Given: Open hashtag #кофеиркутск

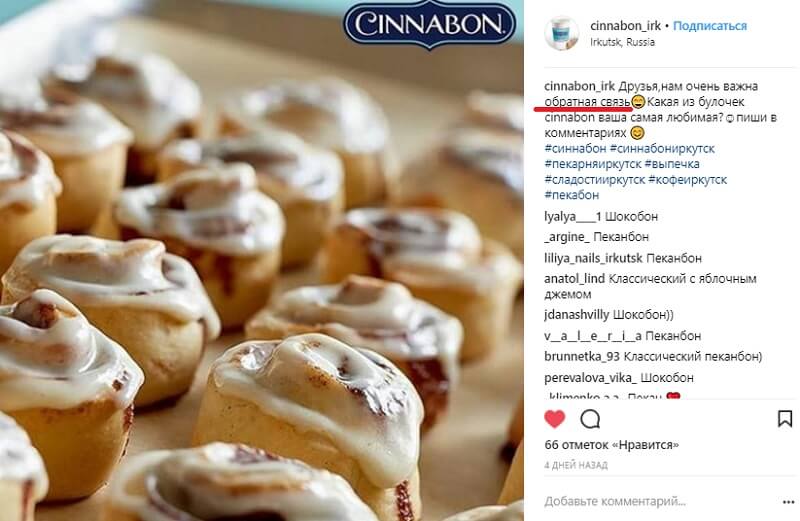Looking at the screenshot, I should tap(688, 180).
